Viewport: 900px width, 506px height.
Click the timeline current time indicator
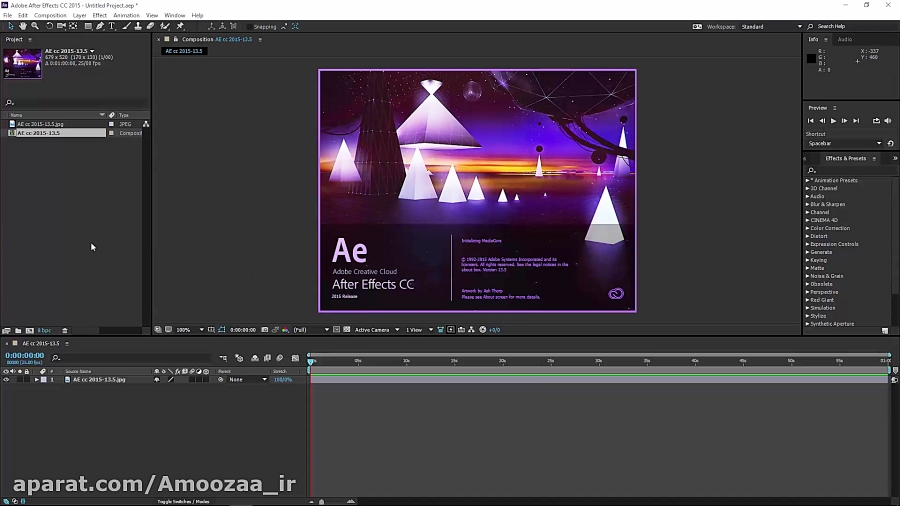pyautogui.click(x=311, y=360)
